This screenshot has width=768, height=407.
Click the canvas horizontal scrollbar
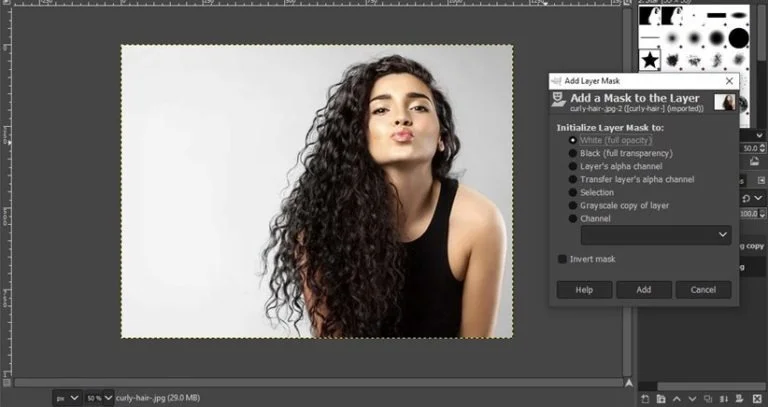coord(318,383)
